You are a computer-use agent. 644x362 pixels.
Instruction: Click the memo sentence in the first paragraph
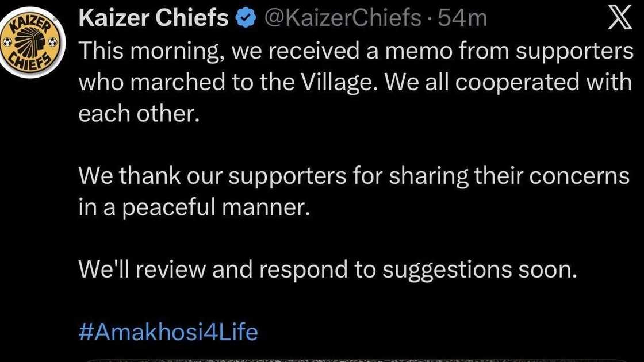(322, 51)
